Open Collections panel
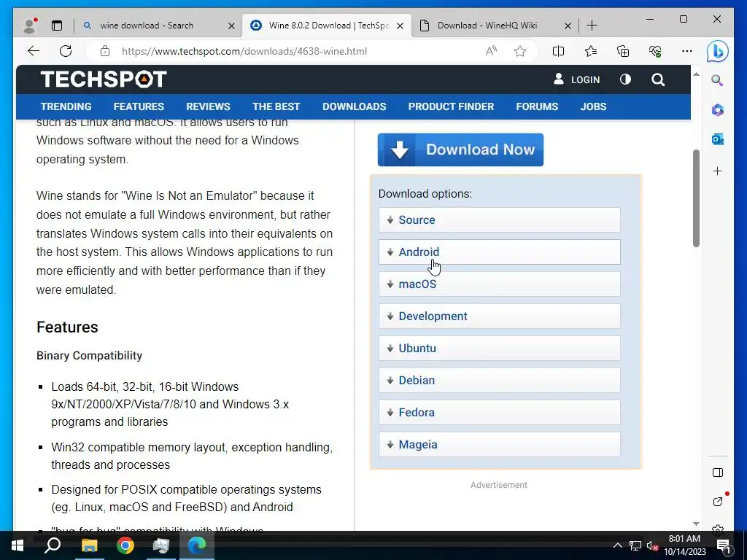 click(x=623, y=51)
